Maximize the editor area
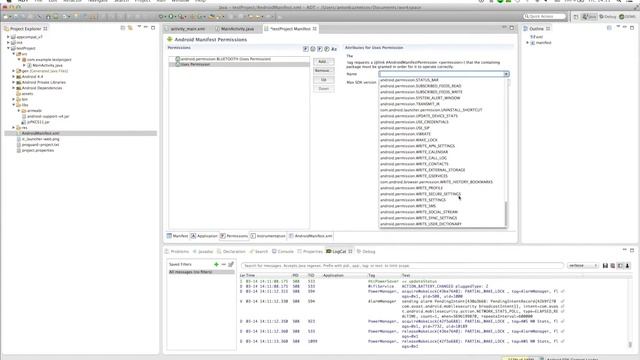640x360 pixels. pyautogui.click(x=511, y=27)
